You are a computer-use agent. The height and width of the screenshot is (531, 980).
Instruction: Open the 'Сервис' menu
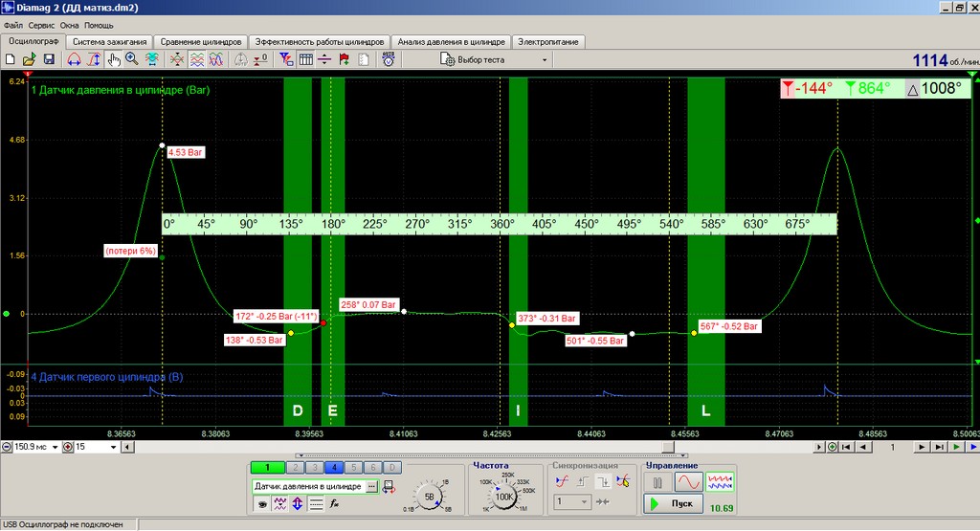pos(41,26)
